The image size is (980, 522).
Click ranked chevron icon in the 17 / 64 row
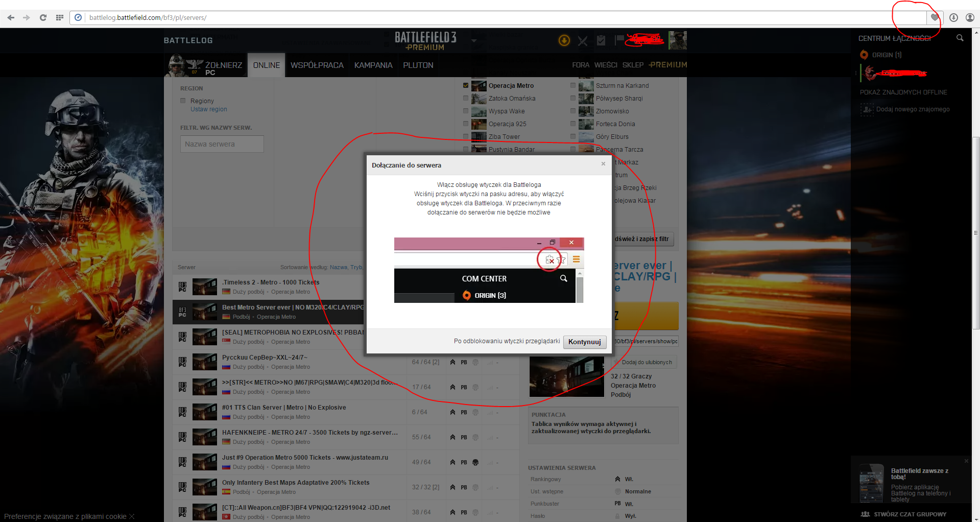click(452, 387)
